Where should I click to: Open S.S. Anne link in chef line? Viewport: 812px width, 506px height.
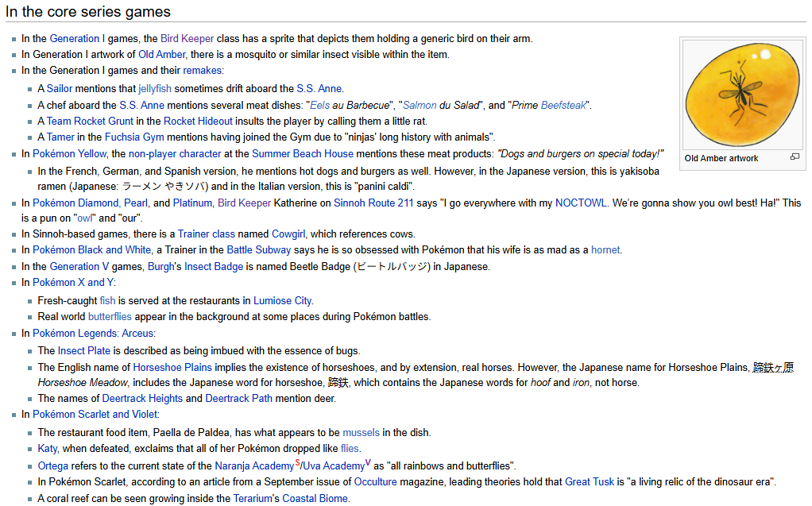point(142,105)
